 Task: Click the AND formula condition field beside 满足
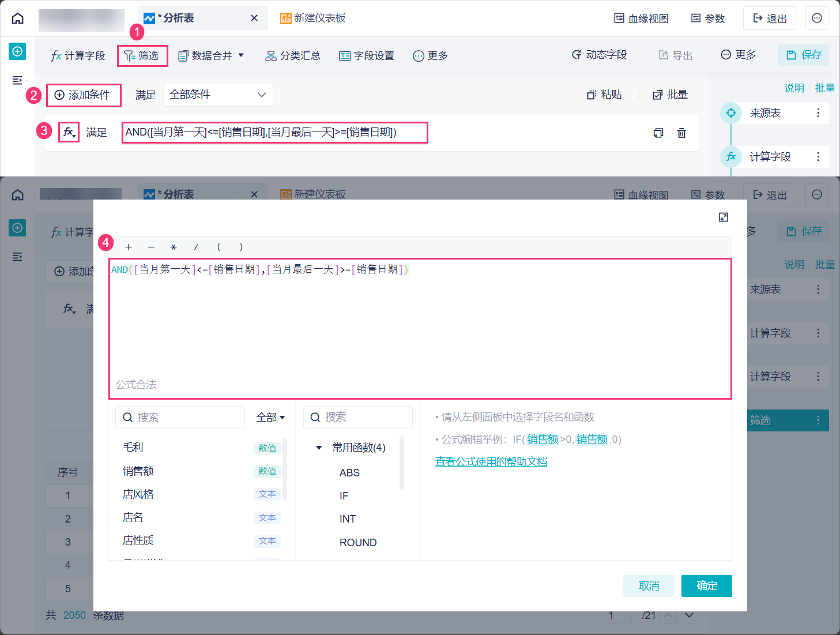click(275, 133)
